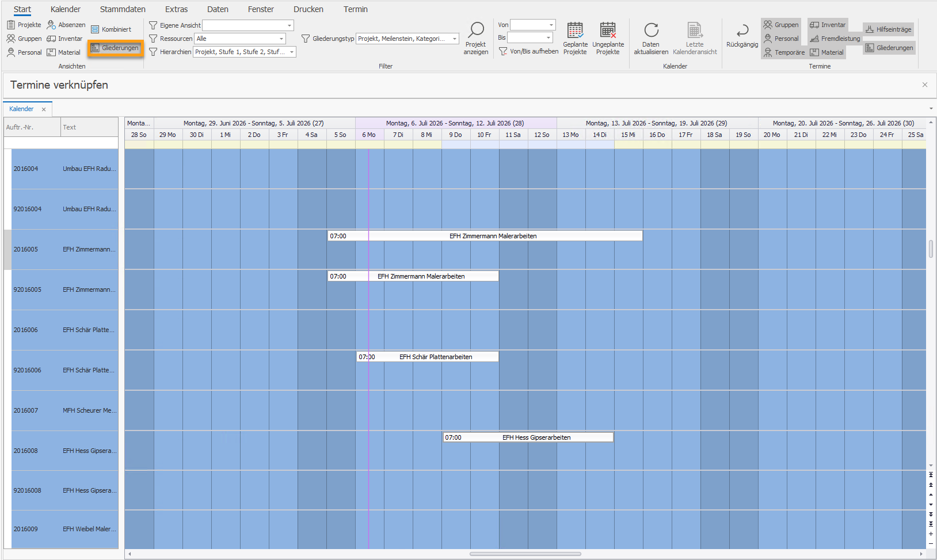Image resolution: width=937 pixels, height=560 pixels.
Task: Click the filter row input under Auftr.-Nr.
Action: [32, 142]
